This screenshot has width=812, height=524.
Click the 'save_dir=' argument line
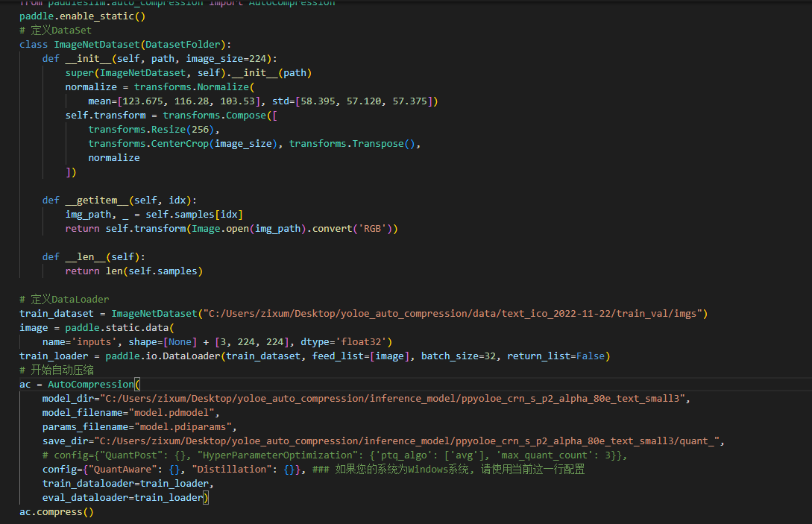click(383, 441)
